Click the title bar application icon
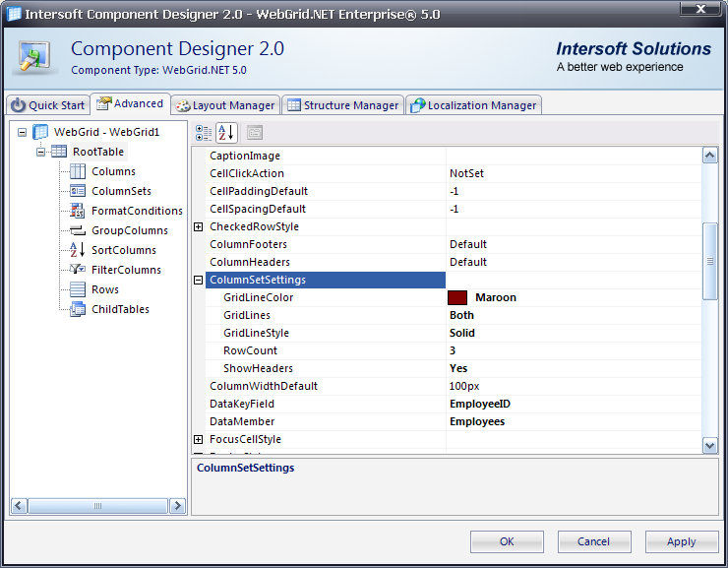Screen dimensions: 728x568 point(14,14)
